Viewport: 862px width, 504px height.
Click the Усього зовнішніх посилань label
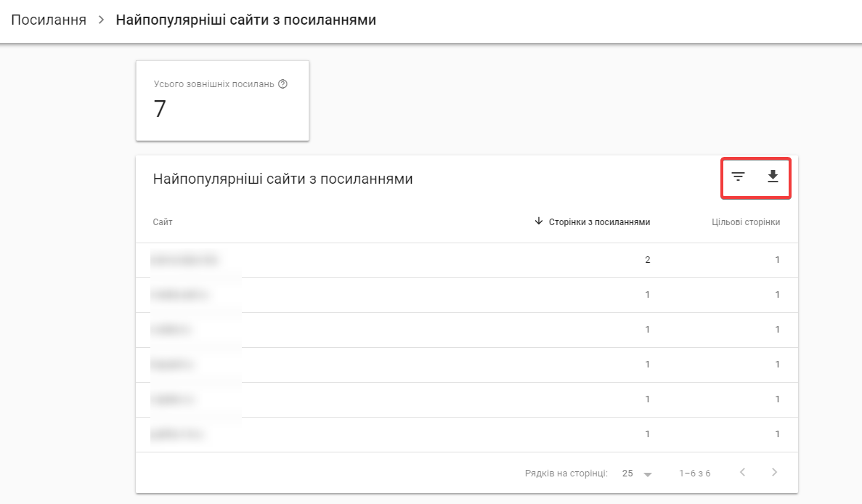tap(214, 84)
